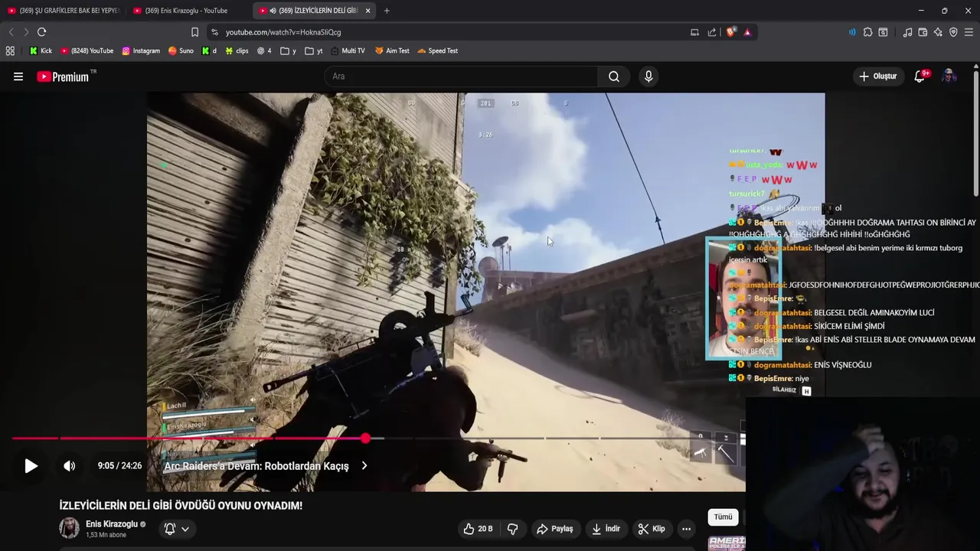Open the Speed Test bookmark
The height and width of the screenshot is (551, 980).
[438, 51]
